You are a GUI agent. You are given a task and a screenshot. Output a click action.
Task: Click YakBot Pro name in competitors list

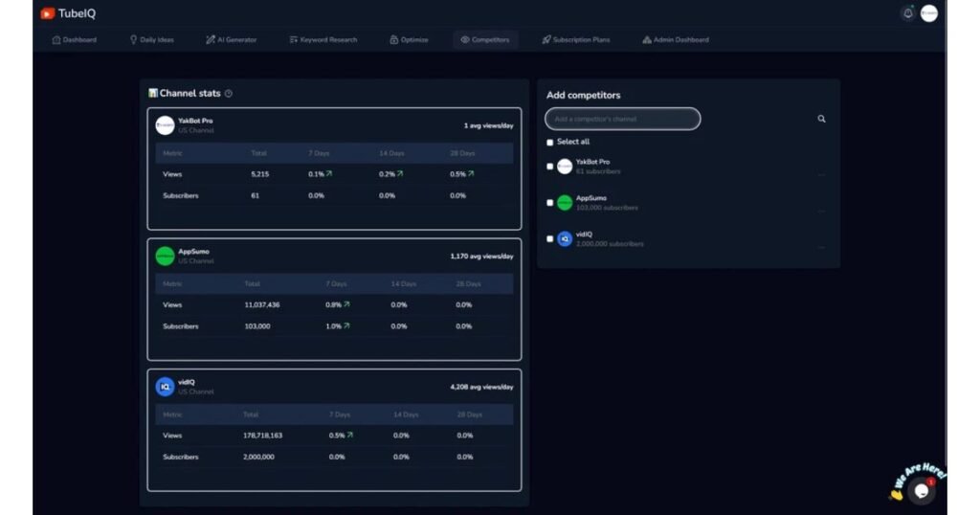point(592,162)
